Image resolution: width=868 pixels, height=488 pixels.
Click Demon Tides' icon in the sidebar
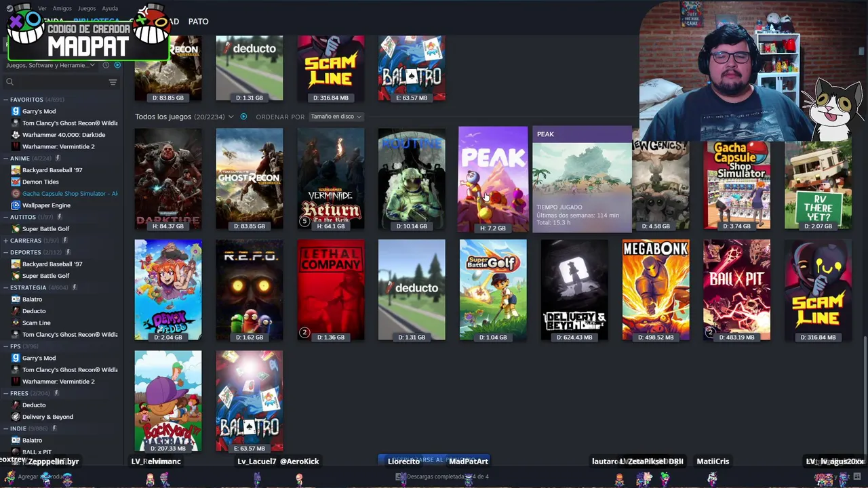tap(16, 182)
